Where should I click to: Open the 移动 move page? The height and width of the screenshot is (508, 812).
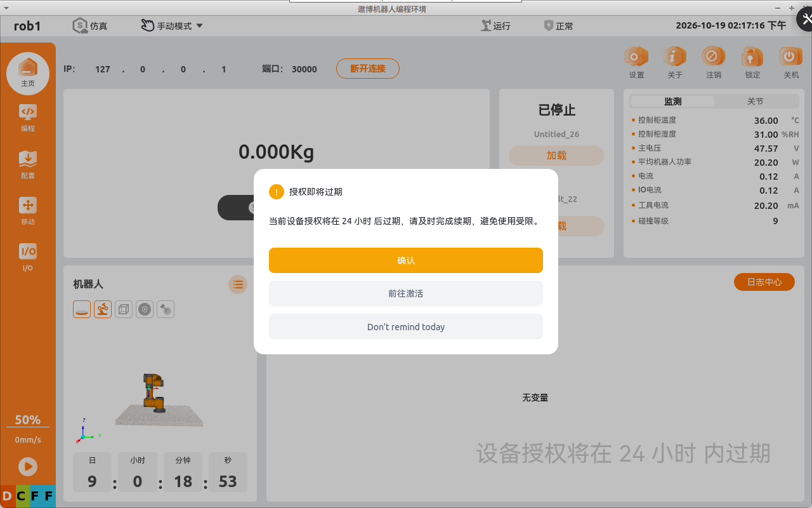pos(28,211)
